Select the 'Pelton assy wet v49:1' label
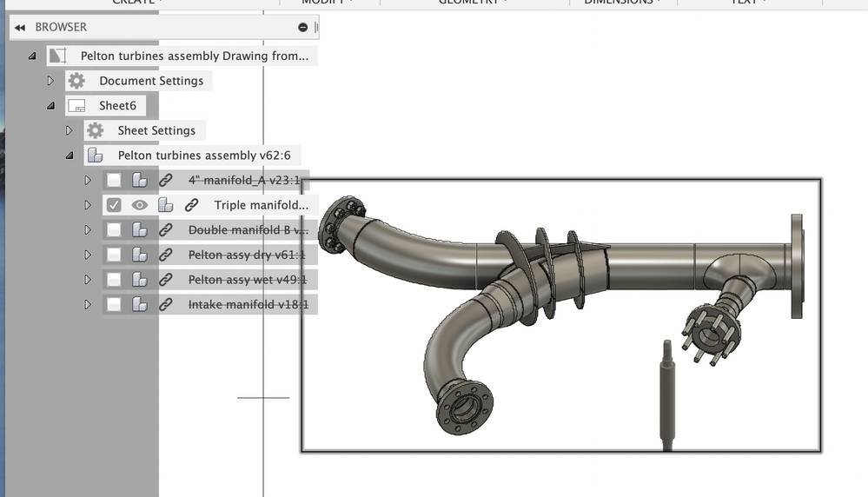 tap(248, 280)
